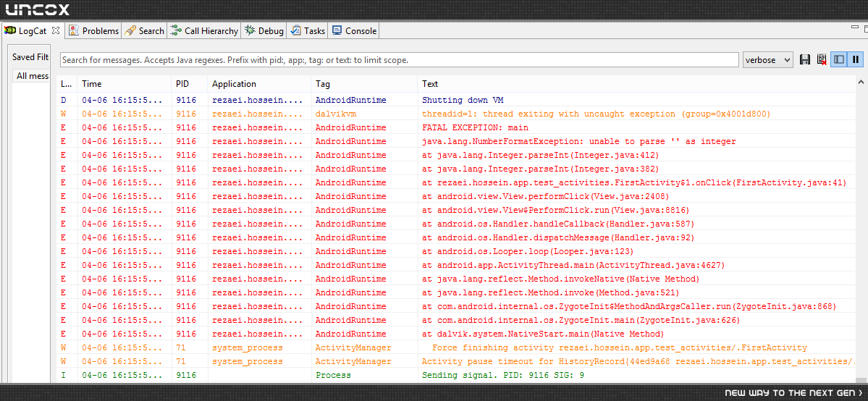Select the 'ActivityThread.main' stack trace line
The height and width of the screenshot is (401, 868).
[456, 266]
